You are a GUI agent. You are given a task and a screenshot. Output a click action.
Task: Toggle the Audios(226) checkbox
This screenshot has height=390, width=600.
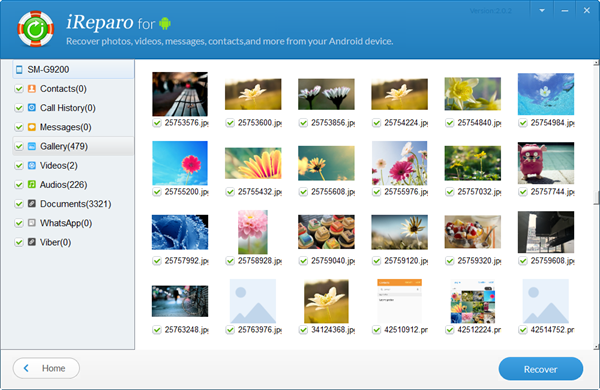pos(19,185)
